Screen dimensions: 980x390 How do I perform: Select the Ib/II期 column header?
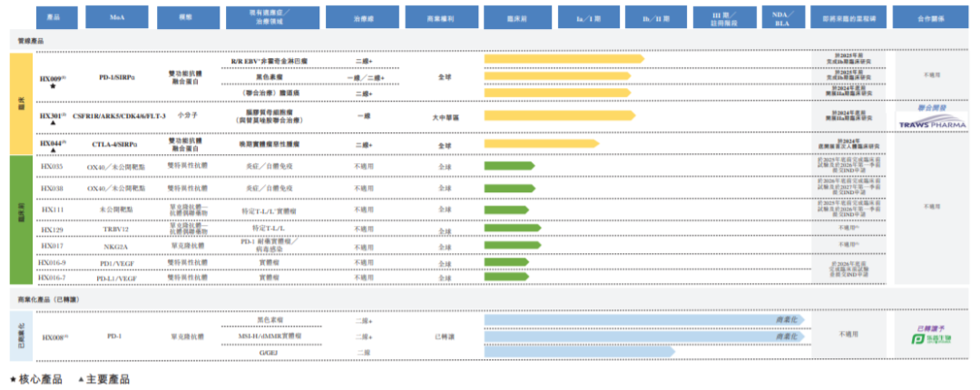(656, 17)
